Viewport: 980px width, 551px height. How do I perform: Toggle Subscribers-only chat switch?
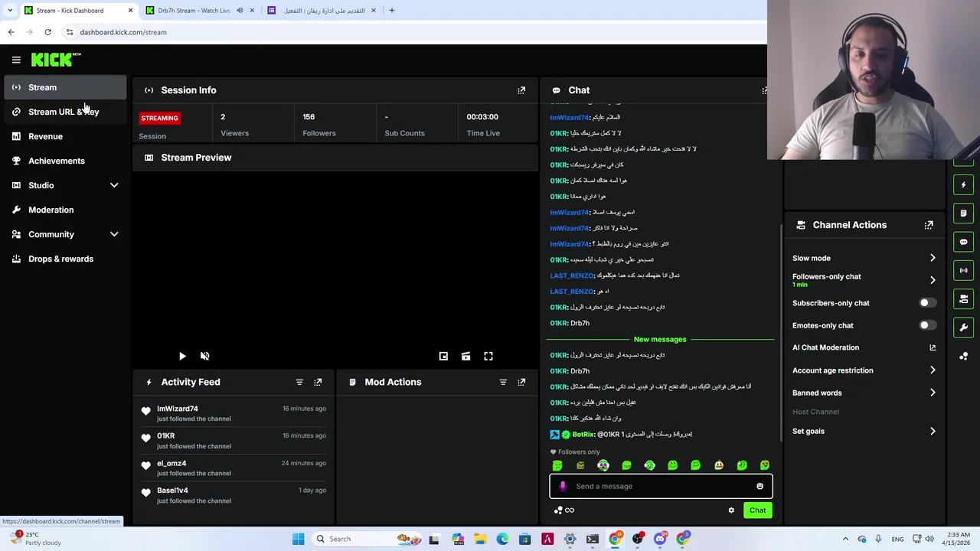(x=926, y=303)
